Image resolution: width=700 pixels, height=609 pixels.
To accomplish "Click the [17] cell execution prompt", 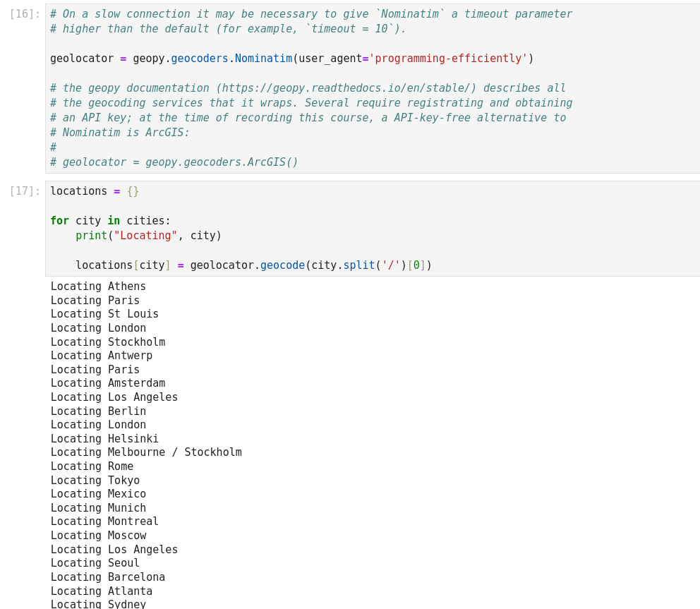I will pyautogui.click(x=25, y=191).
